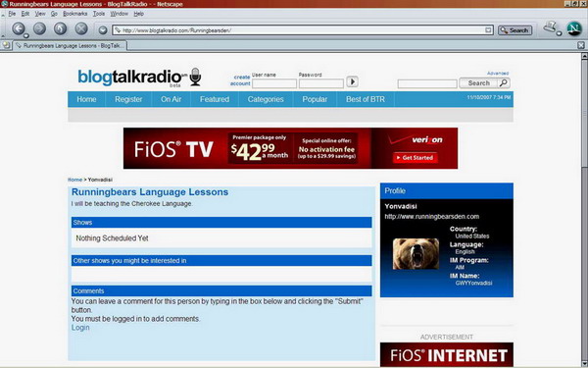Stop page loading with the Stop icon
Viewport: 588px width, 368px height.
click(x=81, y=28)
